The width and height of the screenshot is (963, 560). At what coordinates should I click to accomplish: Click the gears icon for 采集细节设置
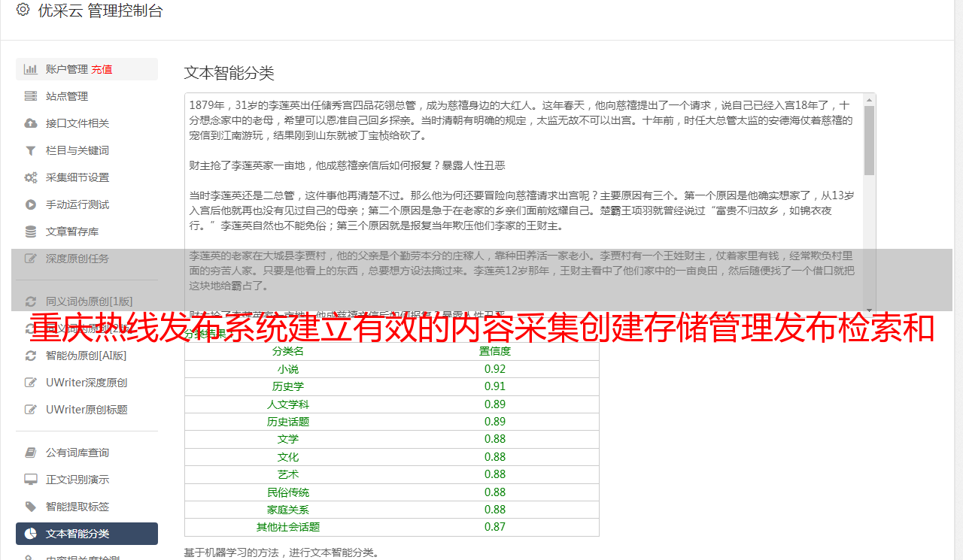(31, 177)
